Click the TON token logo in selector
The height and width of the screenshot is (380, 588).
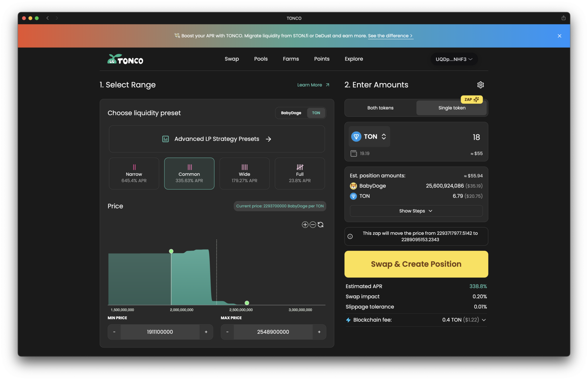pos(356,137)
